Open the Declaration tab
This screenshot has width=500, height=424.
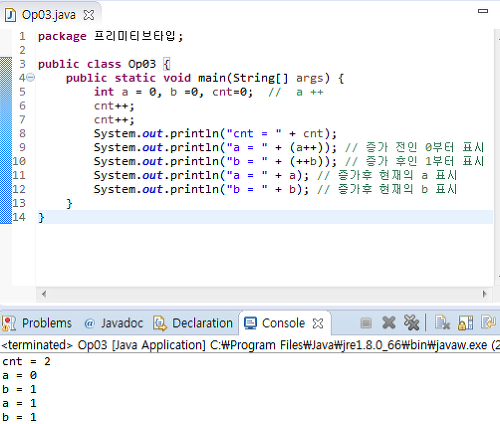193,323
